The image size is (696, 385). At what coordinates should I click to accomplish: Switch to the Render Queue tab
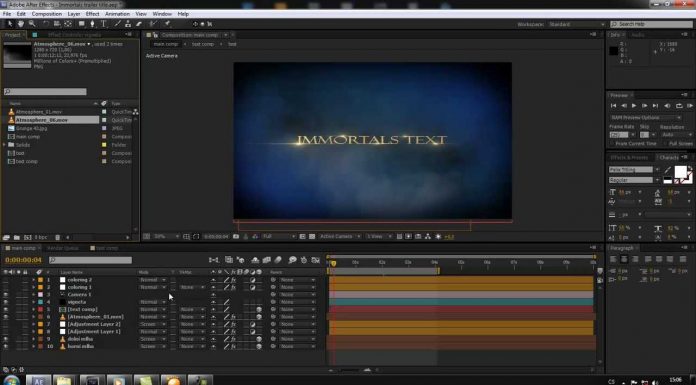click(x=63, y=248)
